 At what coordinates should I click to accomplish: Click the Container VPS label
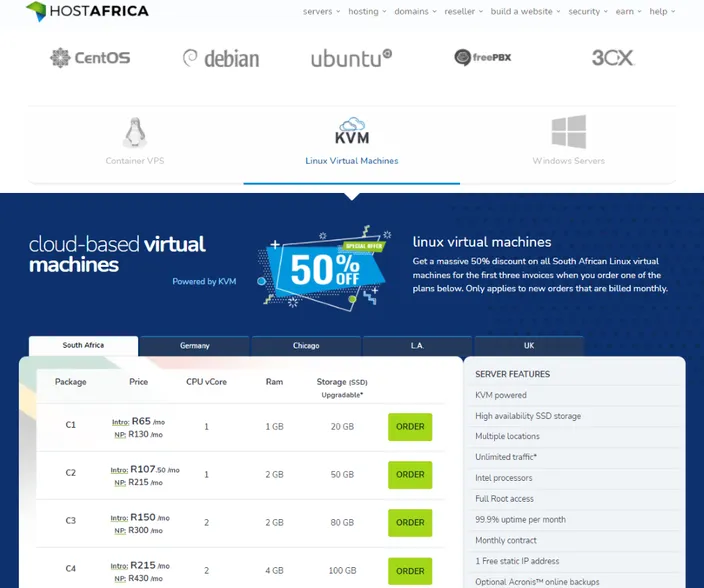point(135,161)
